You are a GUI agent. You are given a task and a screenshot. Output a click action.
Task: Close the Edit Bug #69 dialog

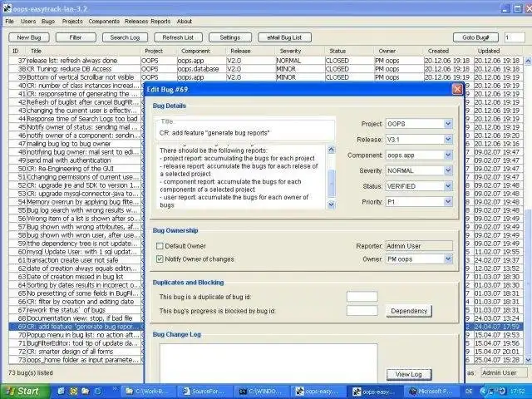tap(457, 89)
